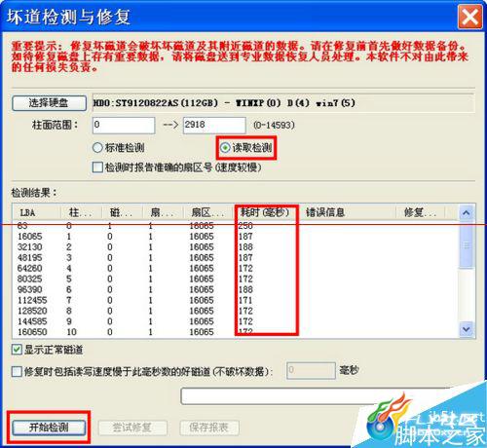Start detection with 开始检测 button

point(49,428)
